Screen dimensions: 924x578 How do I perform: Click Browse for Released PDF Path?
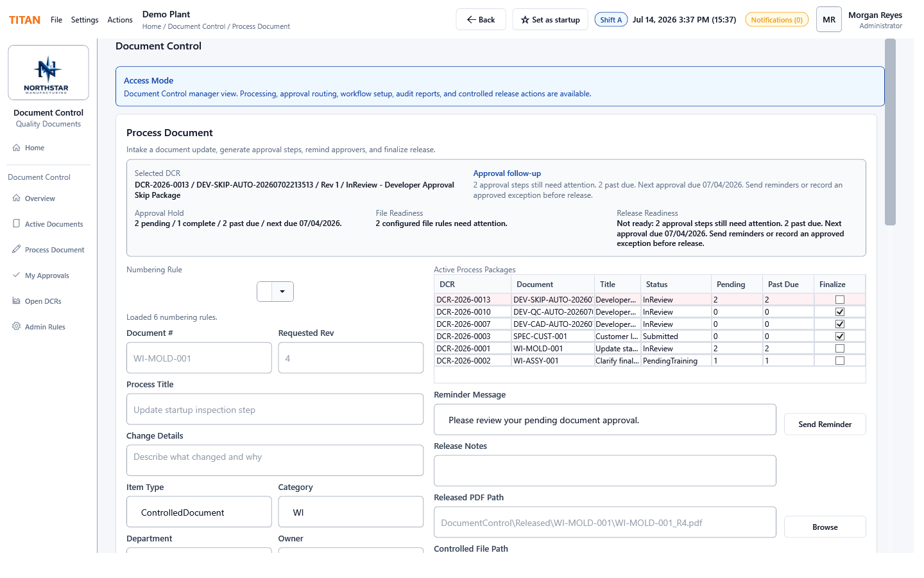825,527
